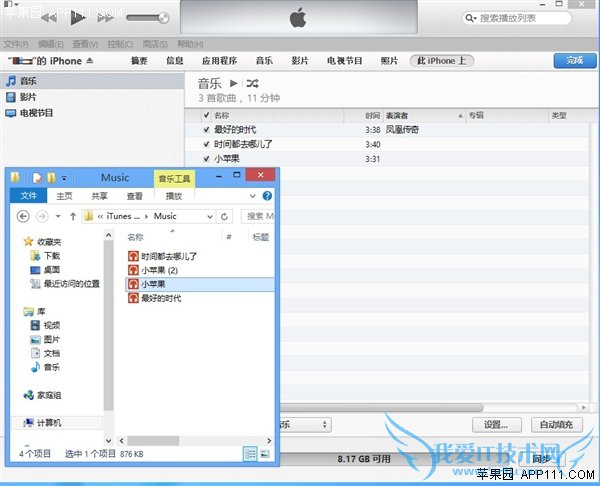Uncheck the song 最好的时代
The width and height of the screenshot is (600, 486).
tap(206, 130)
